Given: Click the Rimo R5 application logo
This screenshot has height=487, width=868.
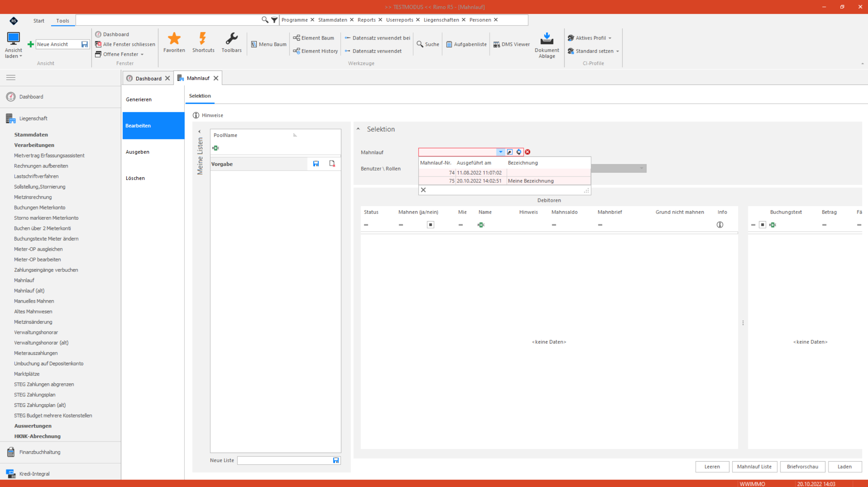Looking at the screenshot, I should (x=13, y=21).
